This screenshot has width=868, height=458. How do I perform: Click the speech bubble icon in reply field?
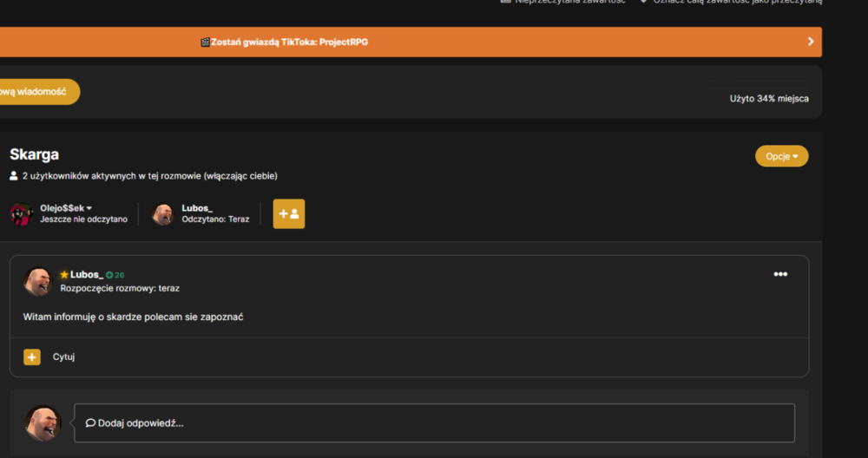(91, 423)
